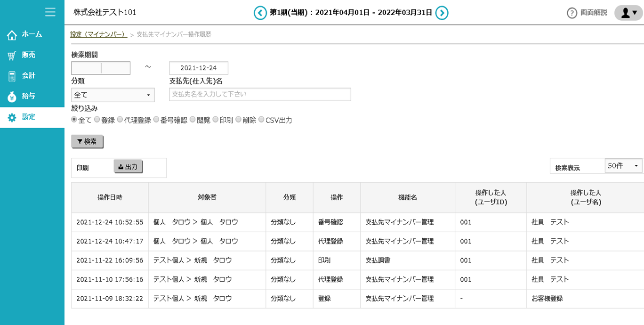Select the CSV出力 radio button
Screen dimensions: 644x325
coord(262,120)
